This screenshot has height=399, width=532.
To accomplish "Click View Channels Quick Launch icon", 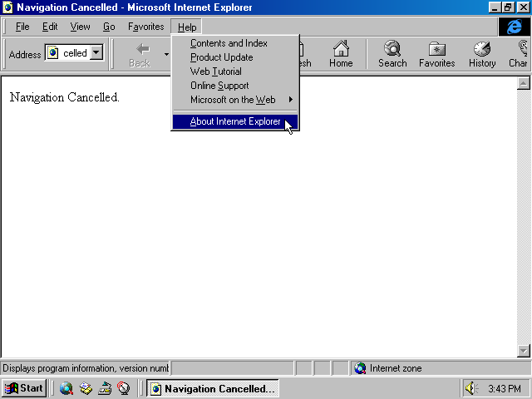I will click(x=124, y=388).
